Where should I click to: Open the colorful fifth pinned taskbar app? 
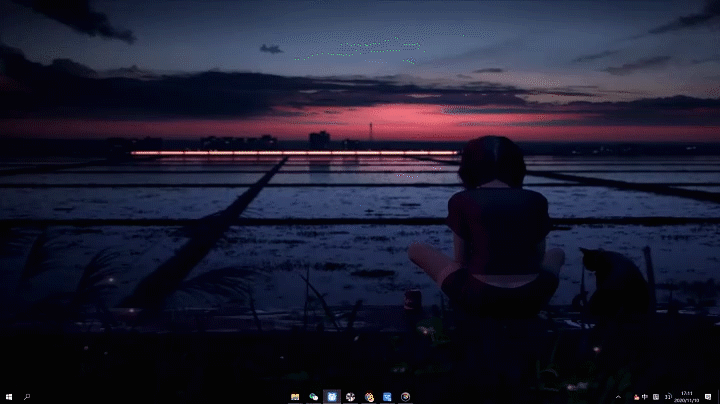(x=369, y=396)
